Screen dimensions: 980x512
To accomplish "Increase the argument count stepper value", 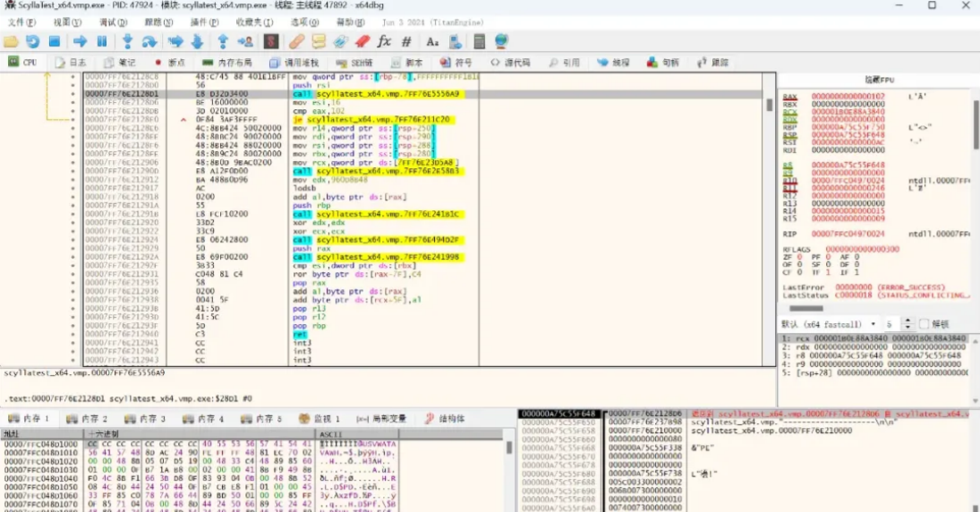I will click(908, 321).
